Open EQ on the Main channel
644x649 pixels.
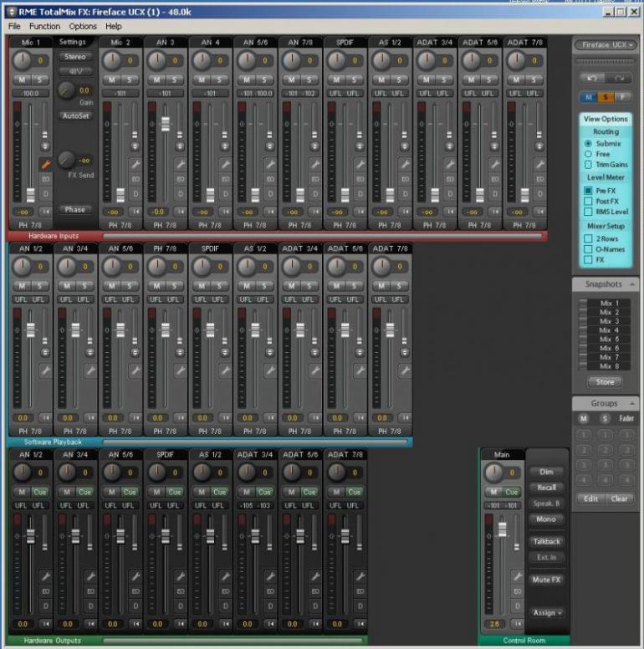[x=518, y=591]
